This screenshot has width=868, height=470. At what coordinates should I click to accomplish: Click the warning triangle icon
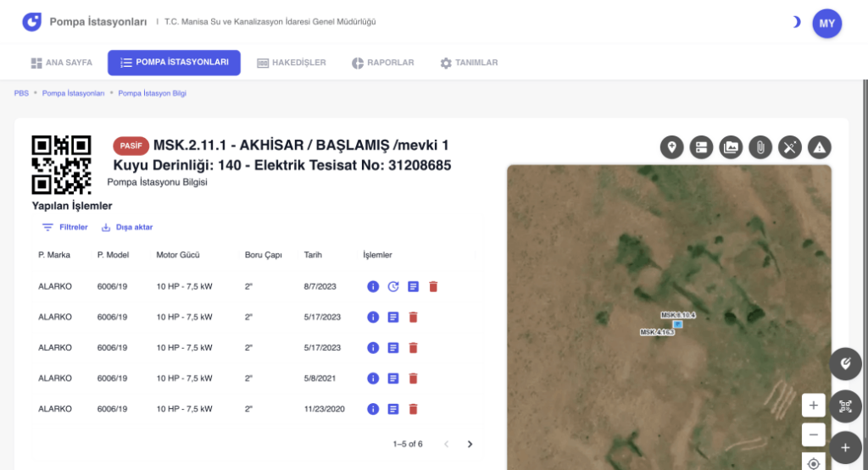[x=820, y=147]
